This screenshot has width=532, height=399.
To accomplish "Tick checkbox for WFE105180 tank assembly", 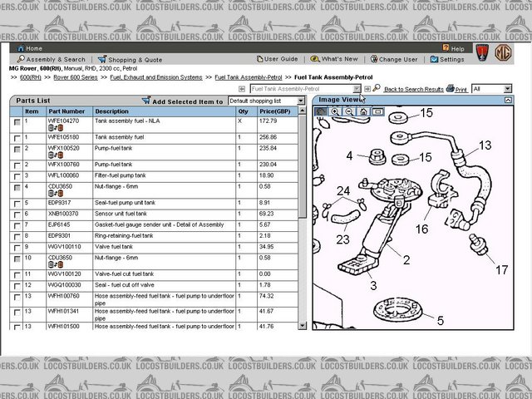I will tap(17, 139).
